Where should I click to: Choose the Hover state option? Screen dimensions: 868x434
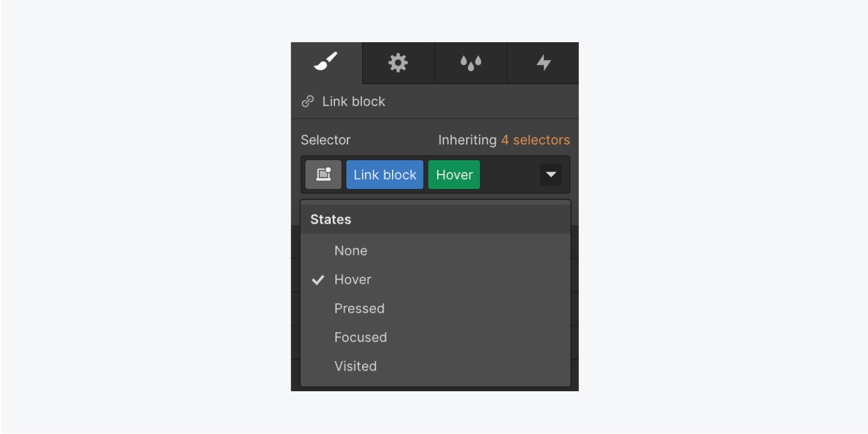point(353,280)
